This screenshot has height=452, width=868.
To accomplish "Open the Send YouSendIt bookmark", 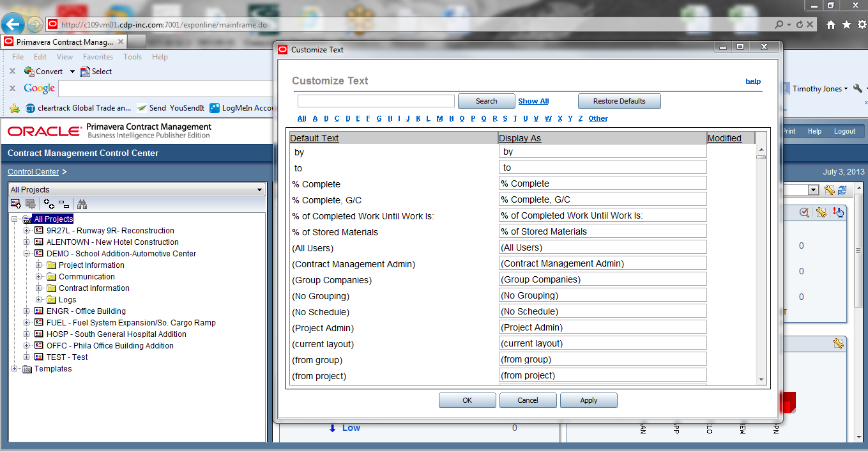I will pyautogui.click(x=171, y=108).
